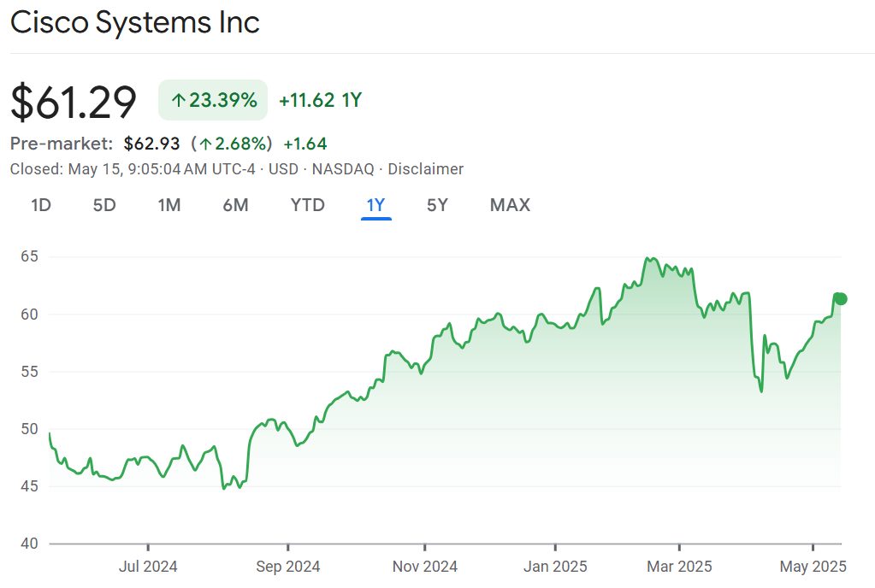Select the 5D time range
Viewport: 875px width, 588px height.
pyautogui.click(x=104, y=205)
